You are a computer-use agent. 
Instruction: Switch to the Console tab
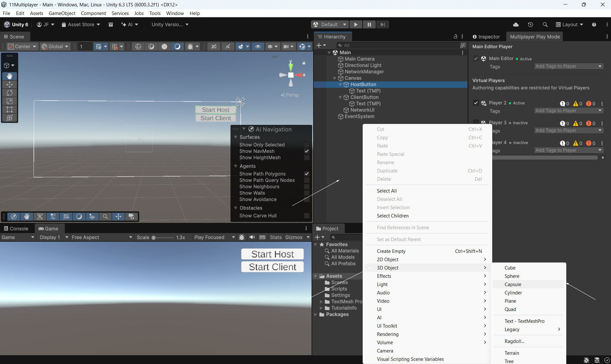coord(16,229)
